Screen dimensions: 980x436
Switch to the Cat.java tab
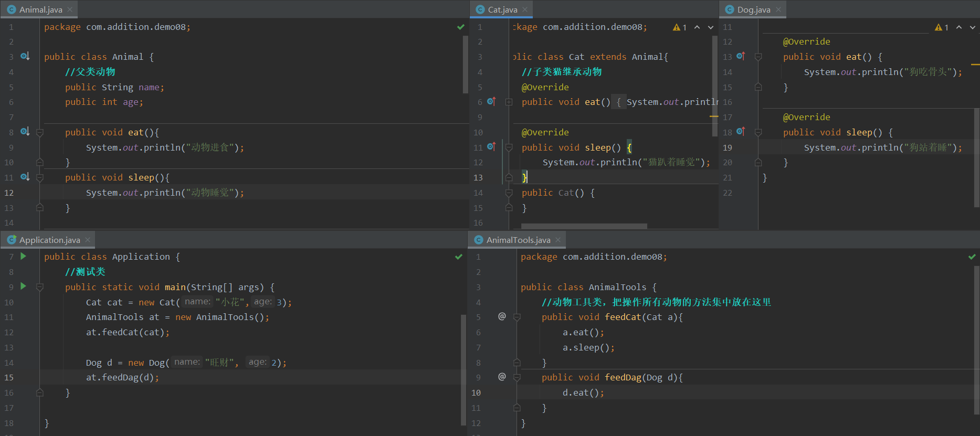click(502, 9)
